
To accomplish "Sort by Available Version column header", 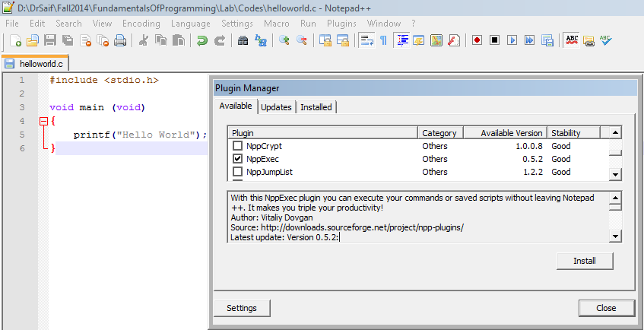I will click(506, 133).
